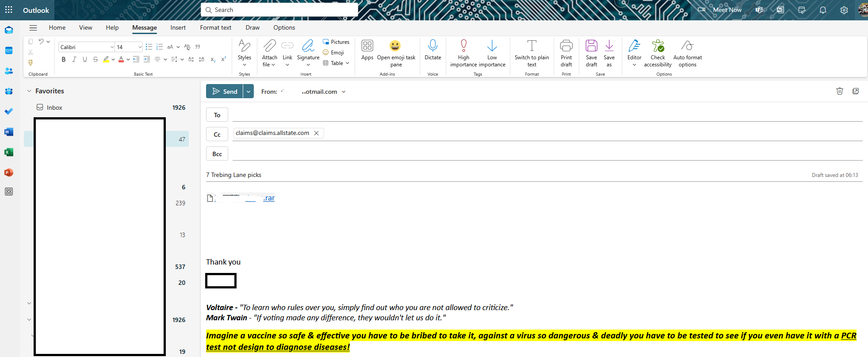Toggle Superscript formatting
This screenshot has width=868, height=357.
(x=224, y=59)
